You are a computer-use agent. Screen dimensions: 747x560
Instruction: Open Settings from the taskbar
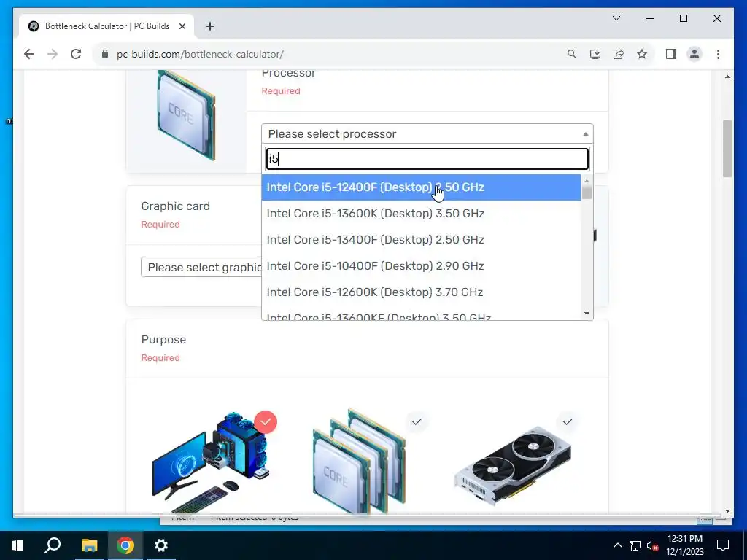click(x=161, y=545)
